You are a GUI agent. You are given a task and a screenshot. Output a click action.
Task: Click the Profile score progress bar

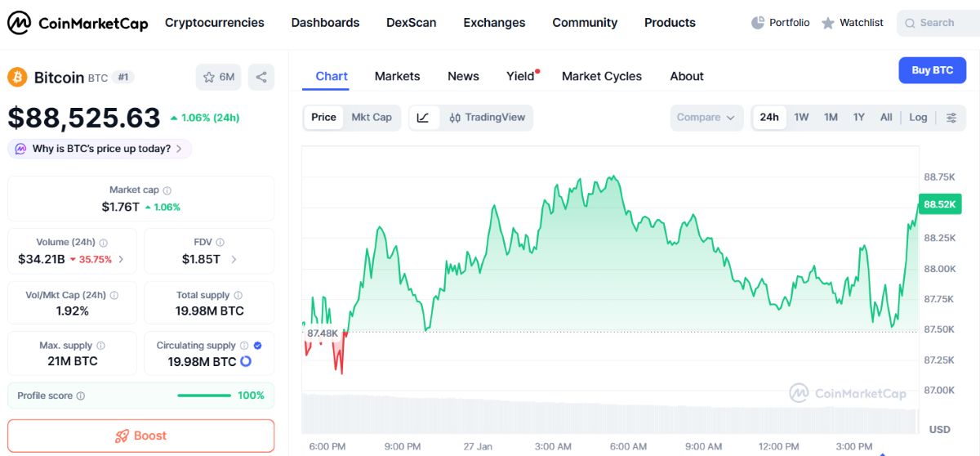pos(204,396)
